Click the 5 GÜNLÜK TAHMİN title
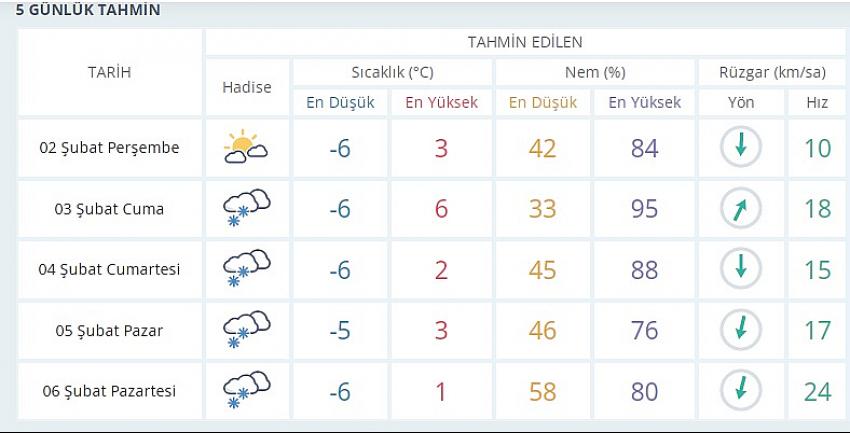 click(88, 10)
